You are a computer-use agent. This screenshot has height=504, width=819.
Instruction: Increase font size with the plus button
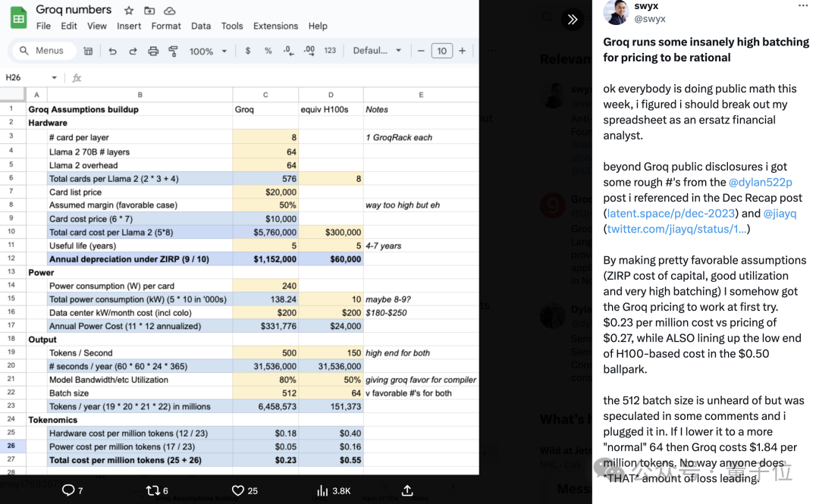462,51
